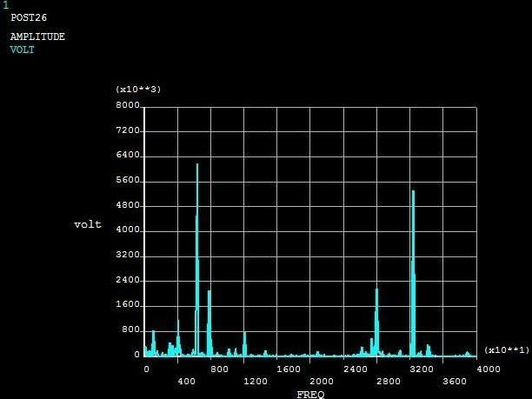Click the 400 FREQ axis tick label

tap(187, 382)
